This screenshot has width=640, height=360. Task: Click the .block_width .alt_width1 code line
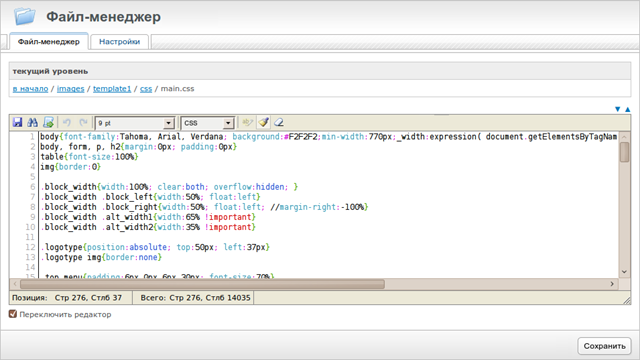tap(148, 217)
